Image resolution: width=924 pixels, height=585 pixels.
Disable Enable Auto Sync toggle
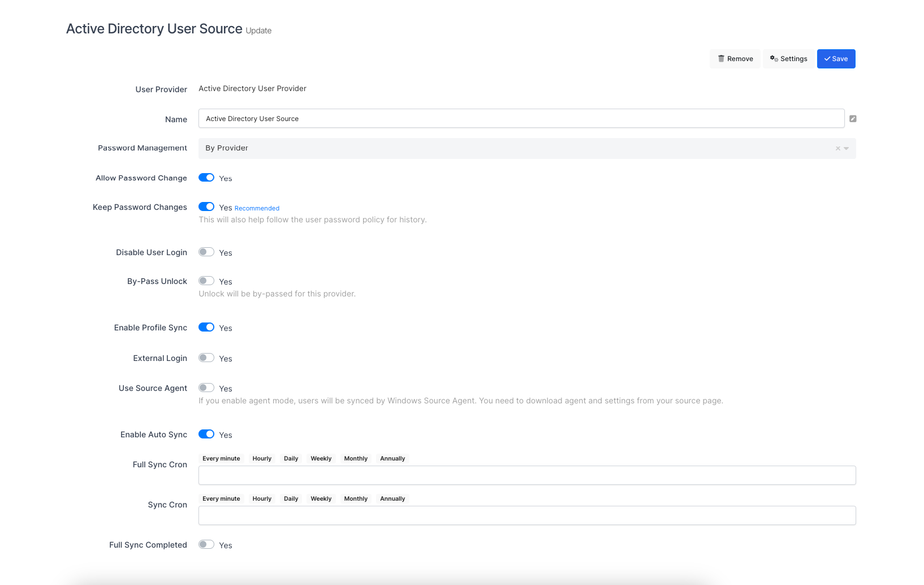[206, 435]
